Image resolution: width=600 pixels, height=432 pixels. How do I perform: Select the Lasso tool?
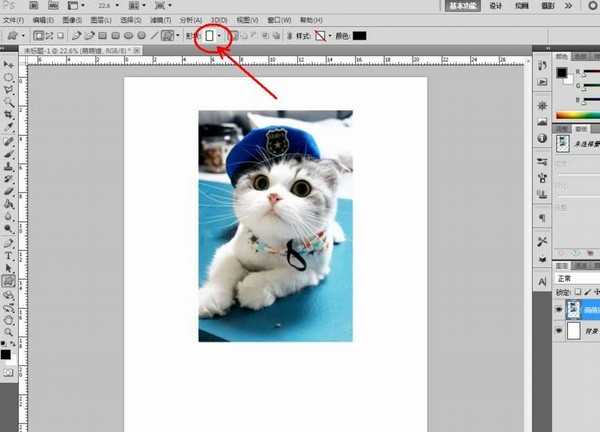tap(9, 90)
